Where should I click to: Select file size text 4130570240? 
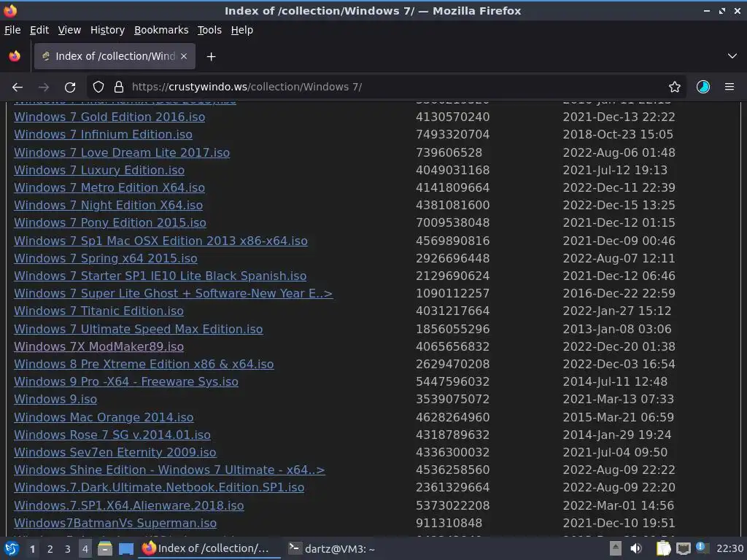click(452, 117)
